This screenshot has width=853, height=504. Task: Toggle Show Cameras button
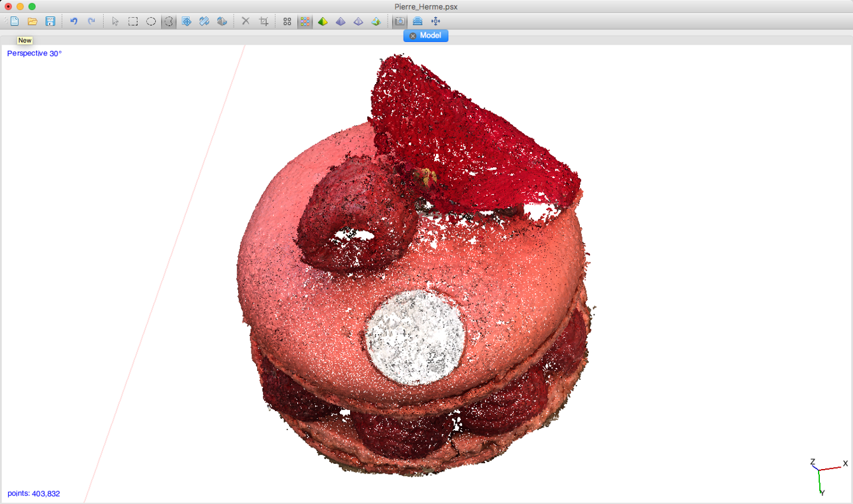400,22
